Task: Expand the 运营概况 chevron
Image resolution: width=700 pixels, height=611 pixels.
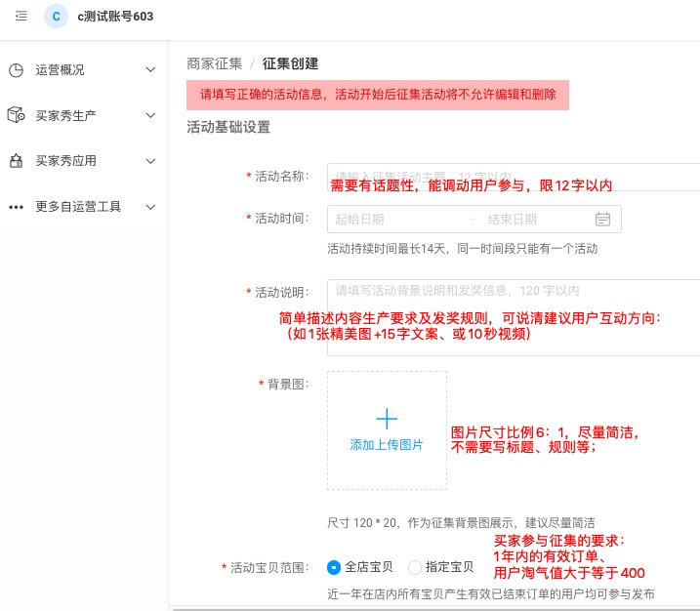Action: [x=151, y=69]
